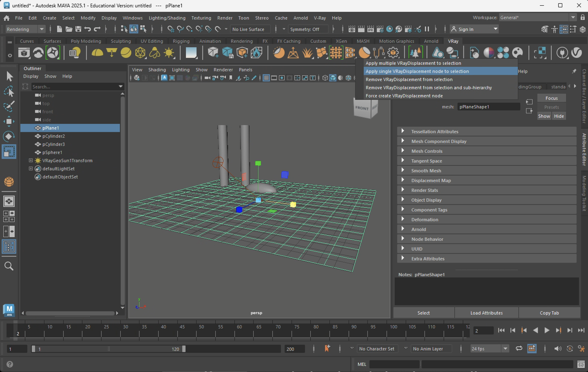Select the Lasso Tool in the toolbox

coord(10,91)
